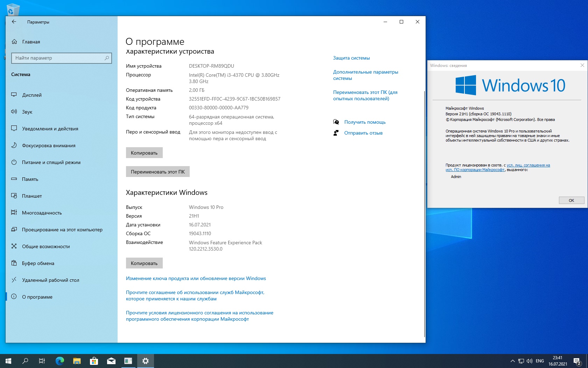Open Буфер обмена settings

[62, 263]
